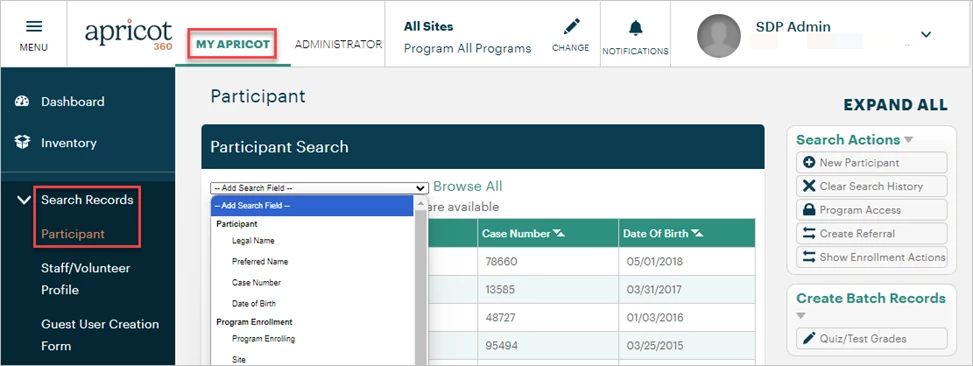
Task: Click date of birth 03/25/2015 cell
Action: point(687,346)
